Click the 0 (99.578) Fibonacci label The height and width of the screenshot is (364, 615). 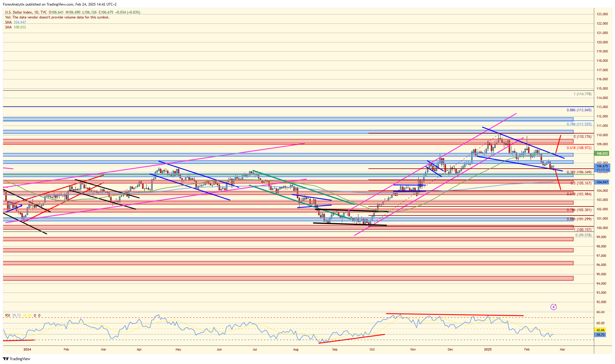click(x=583, y=235)
